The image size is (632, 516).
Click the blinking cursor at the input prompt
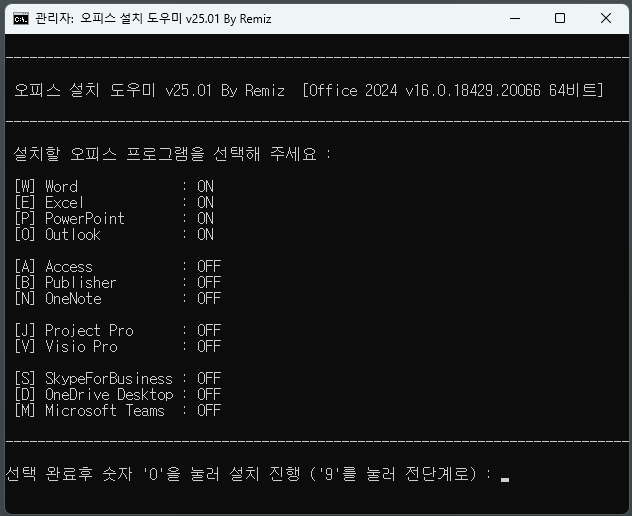(x=505, y=479)
